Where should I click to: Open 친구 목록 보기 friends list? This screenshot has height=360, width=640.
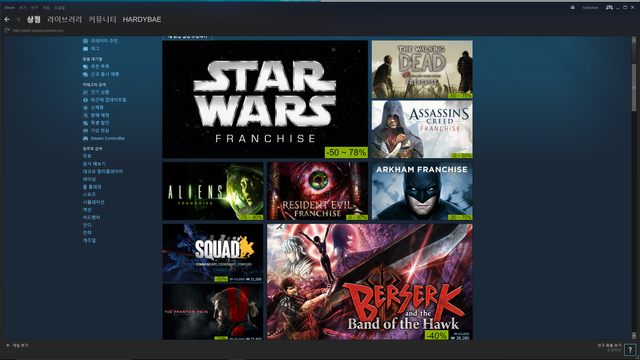tap(609, 345)
